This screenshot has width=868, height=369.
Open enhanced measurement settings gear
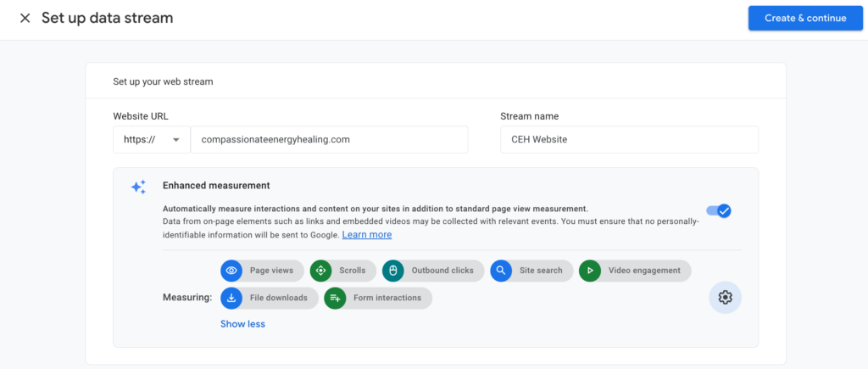click(725, 297)
